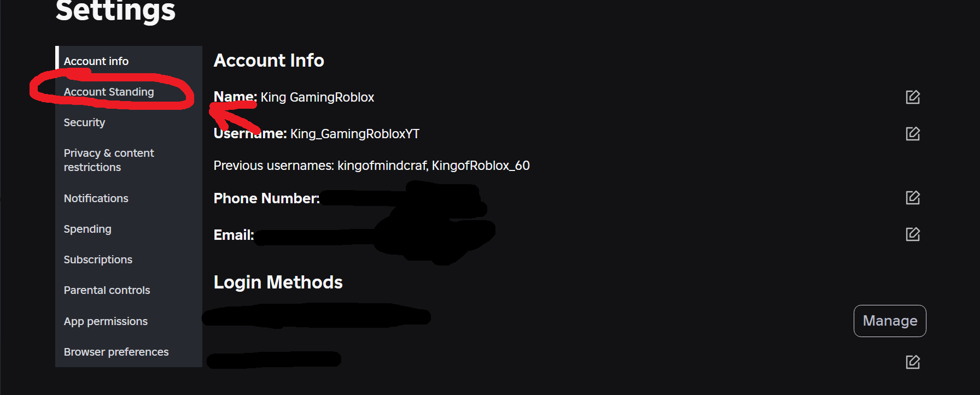This screenshot has height=395, width=980.
Task: Open Browser preferences settings
Action: coord(116,352)
